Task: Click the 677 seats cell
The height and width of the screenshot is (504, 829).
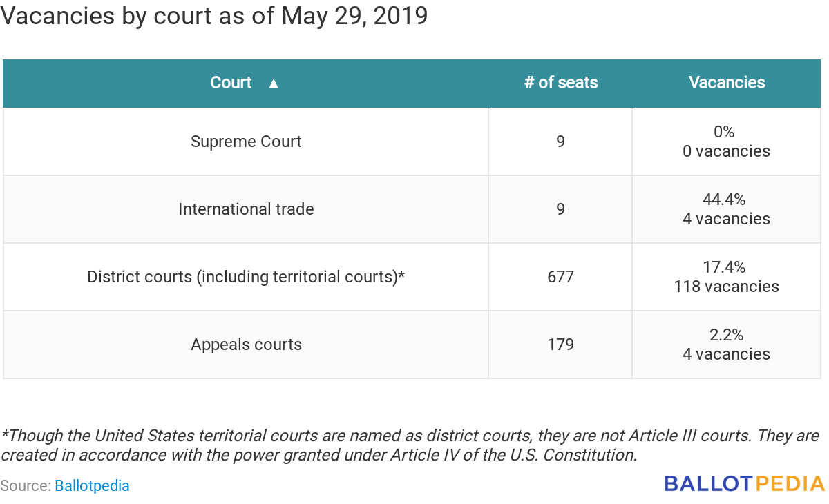Action: coord(560,277)
